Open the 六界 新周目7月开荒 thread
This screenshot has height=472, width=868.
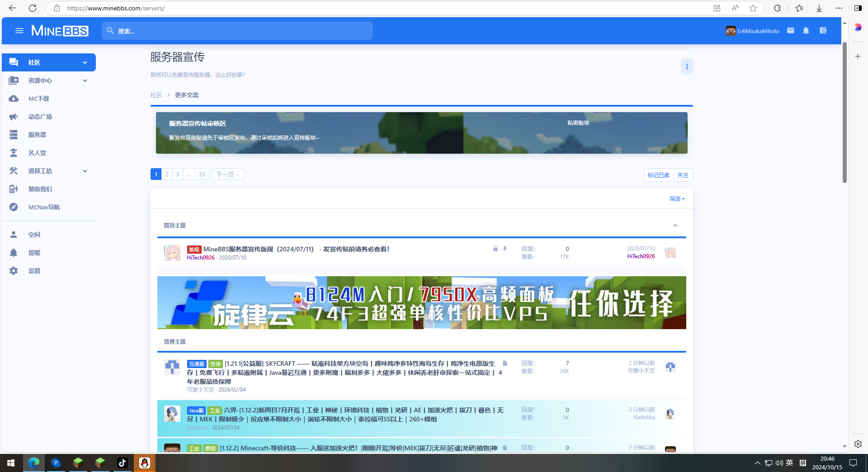[345, 415]
